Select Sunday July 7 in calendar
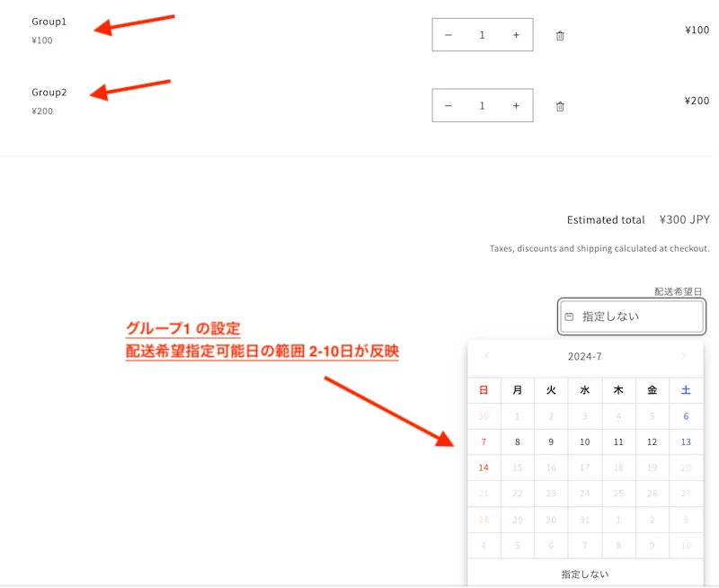 pyautogui.click(x=484, y=442)
